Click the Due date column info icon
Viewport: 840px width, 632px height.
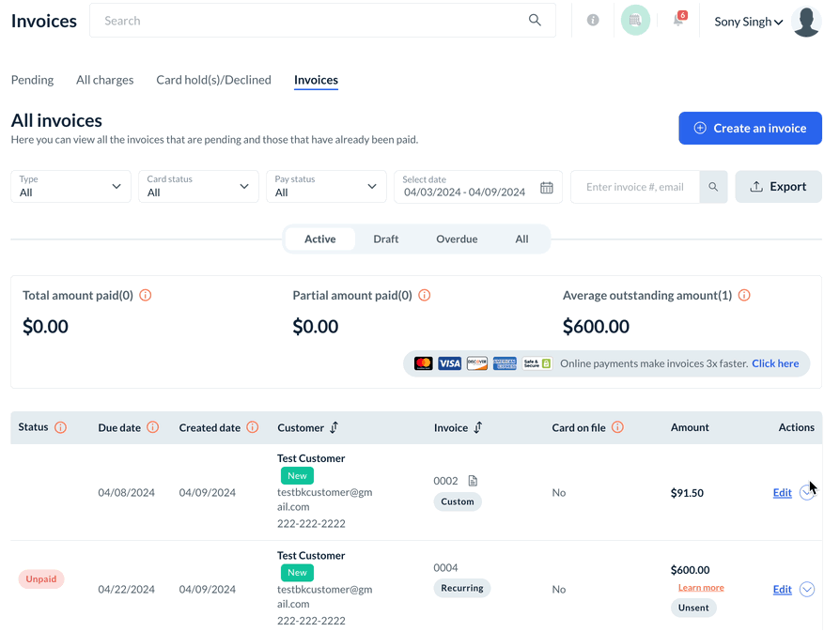pos(152,427)
